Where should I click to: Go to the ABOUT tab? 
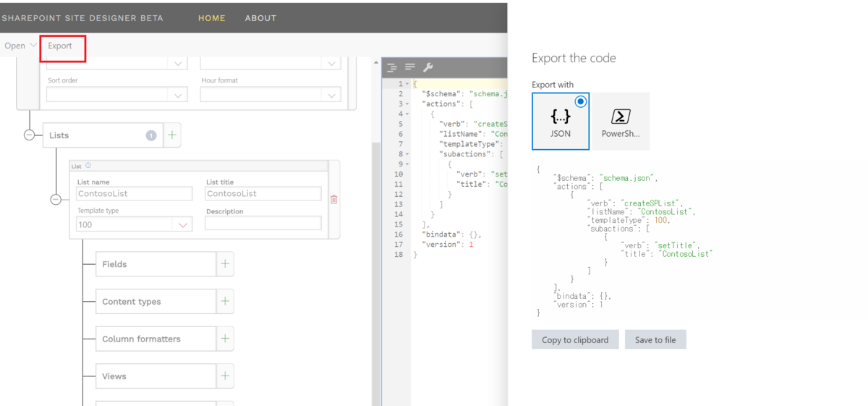click(x=260, y=18)
